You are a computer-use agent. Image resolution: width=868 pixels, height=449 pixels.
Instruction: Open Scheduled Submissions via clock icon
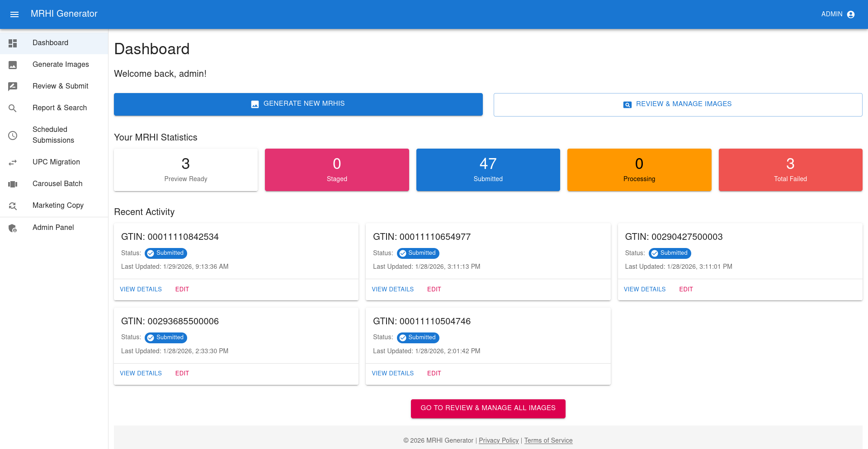point(13,135)
